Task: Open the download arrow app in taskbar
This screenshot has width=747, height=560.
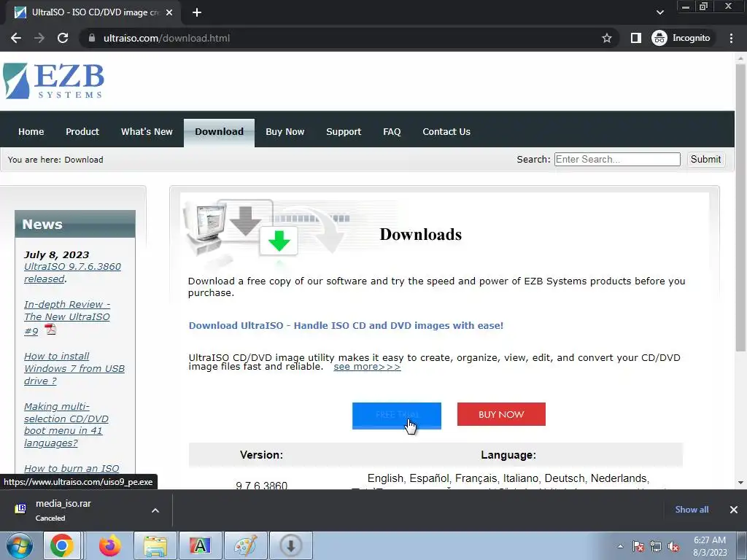Action: pos(290,545)
